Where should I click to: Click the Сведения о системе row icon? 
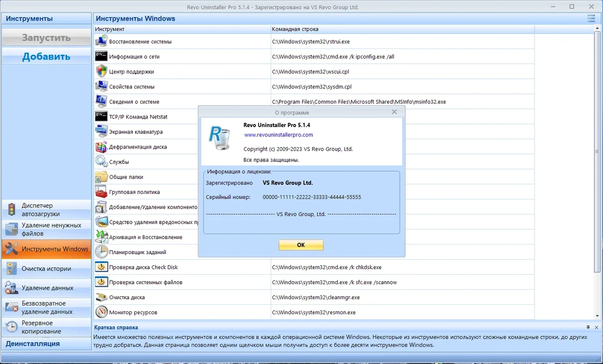point(102,101)
